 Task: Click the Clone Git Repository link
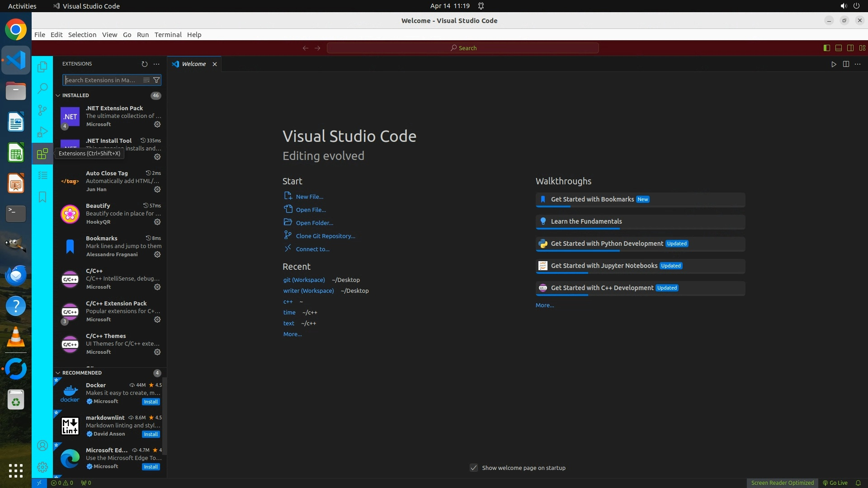coord(325,236)
